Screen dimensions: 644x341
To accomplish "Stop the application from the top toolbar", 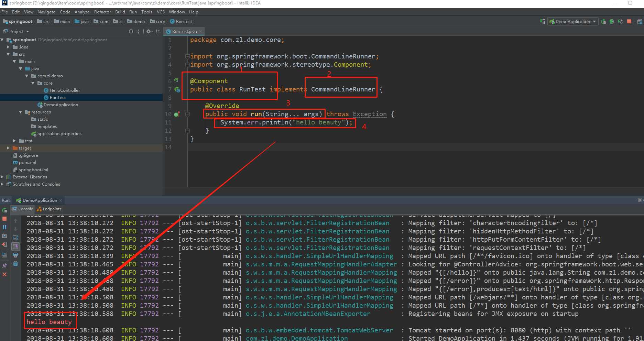I will [x=629, y=21].
